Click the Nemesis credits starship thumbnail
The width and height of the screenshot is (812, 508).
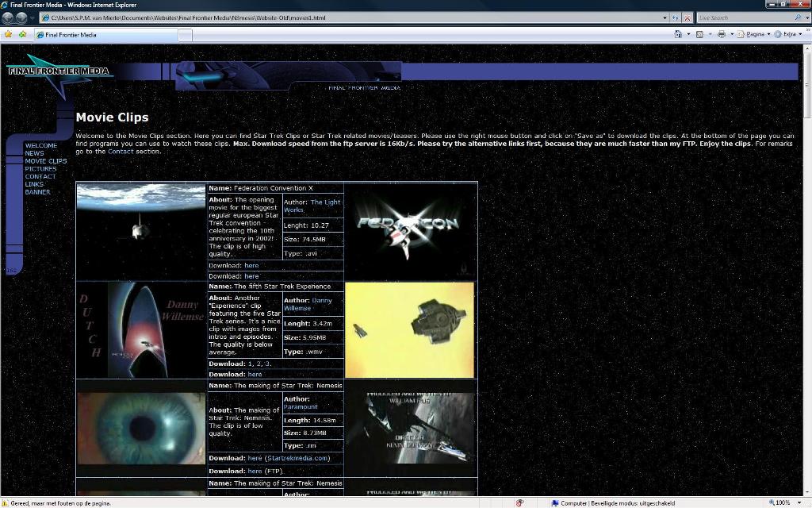point(410,428)
